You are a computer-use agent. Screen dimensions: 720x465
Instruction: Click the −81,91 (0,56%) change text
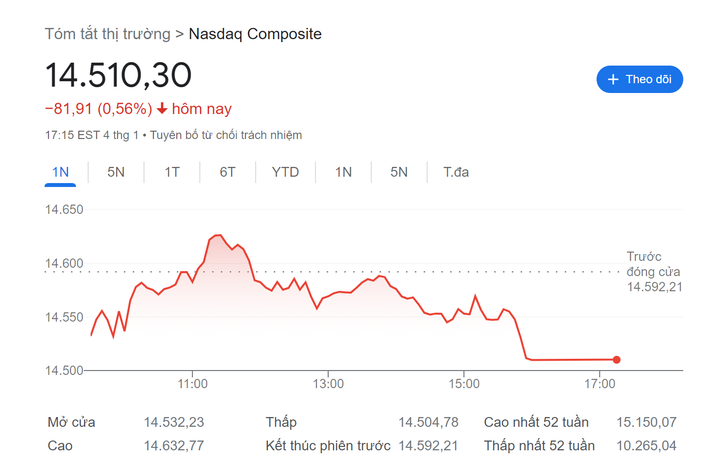coord(98,109)
